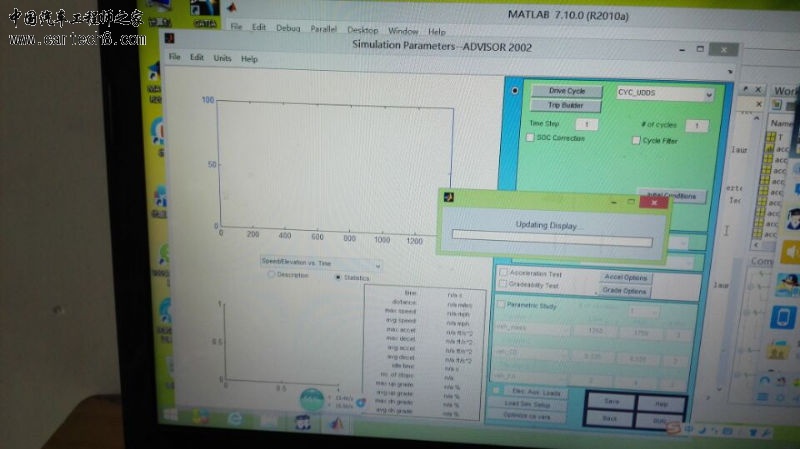800x449 pixels.
Task: Open Edit menu in ADVISOR window
Action: (x=197, y=57)
